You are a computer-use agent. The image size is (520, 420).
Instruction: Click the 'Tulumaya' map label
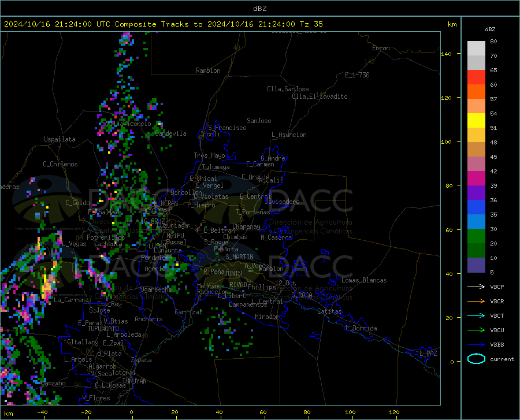click(x=216, y=167)
